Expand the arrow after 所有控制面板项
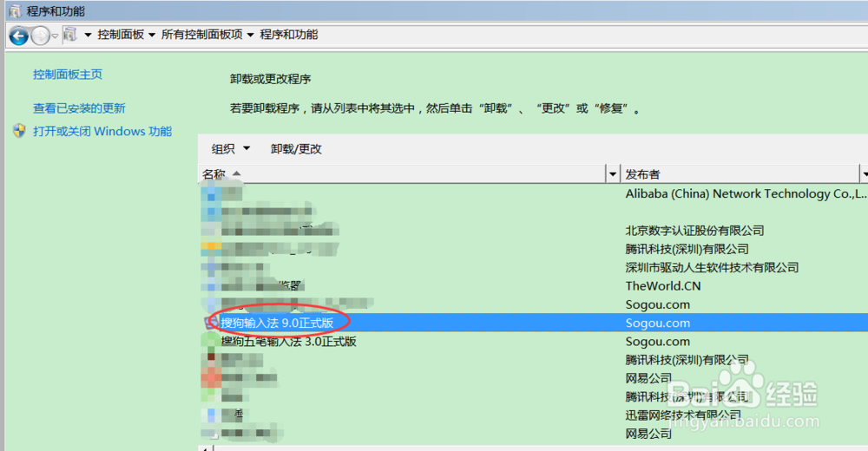This screenshot has height=451, width=868. (250, 35)
